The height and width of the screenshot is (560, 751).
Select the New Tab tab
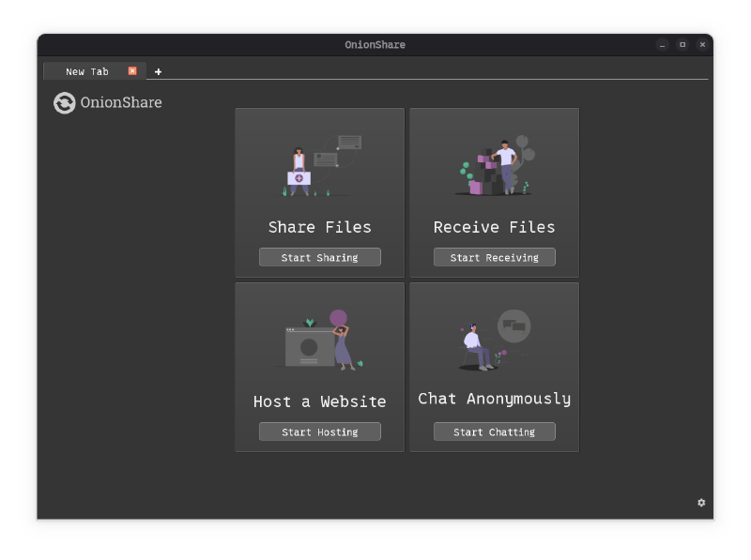[86, 72]
